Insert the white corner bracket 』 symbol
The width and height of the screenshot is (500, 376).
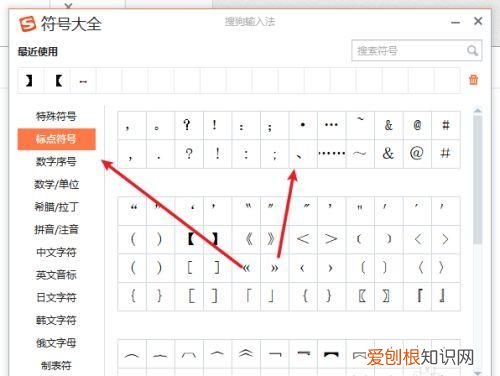click(x=445, y=296)
